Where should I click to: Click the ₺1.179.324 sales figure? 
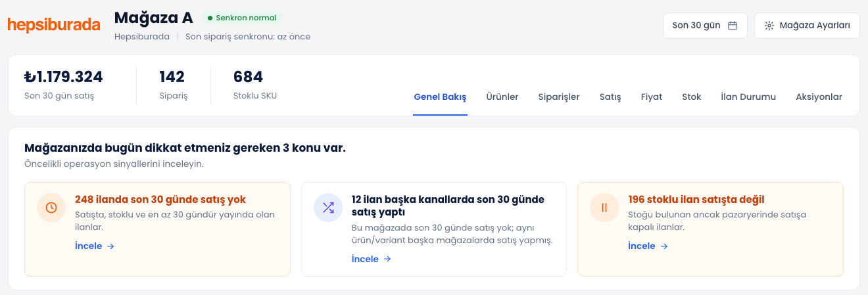point(64,77)
